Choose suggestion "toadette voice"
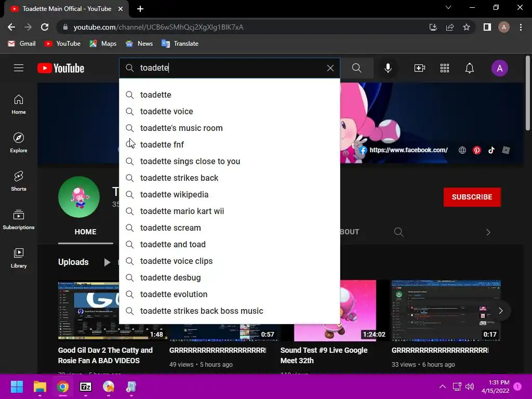532x399 pixels. point(230,111)
